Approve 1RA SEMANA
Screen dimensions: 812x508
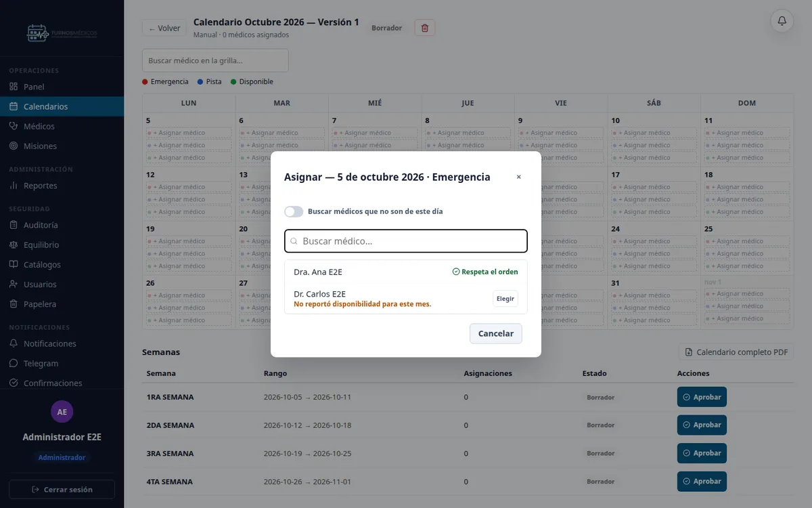click(x=702, y=398)
